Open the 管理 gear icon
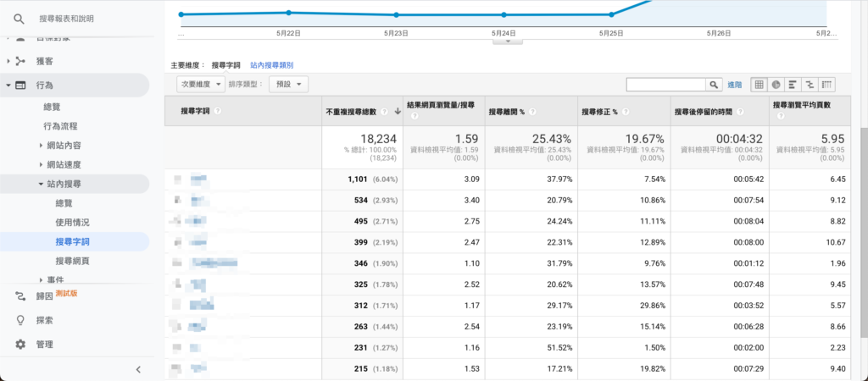Screen dimensions: 868x381 pyautogui.click(x=20, y=345)
